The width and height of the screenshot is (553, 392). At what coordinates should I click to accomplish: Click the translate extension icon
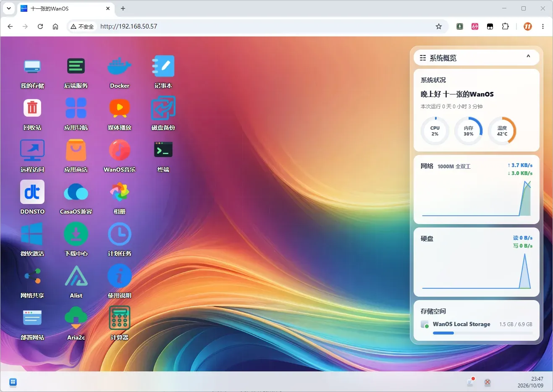tap(475, 26)
